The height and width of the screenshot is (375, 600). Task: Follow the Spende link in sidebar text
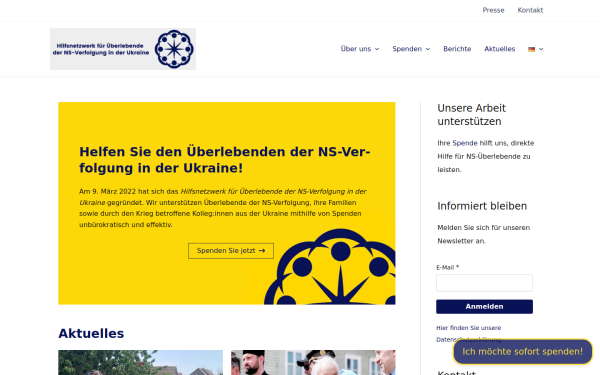pyautogui.click(x=465, y=143)
